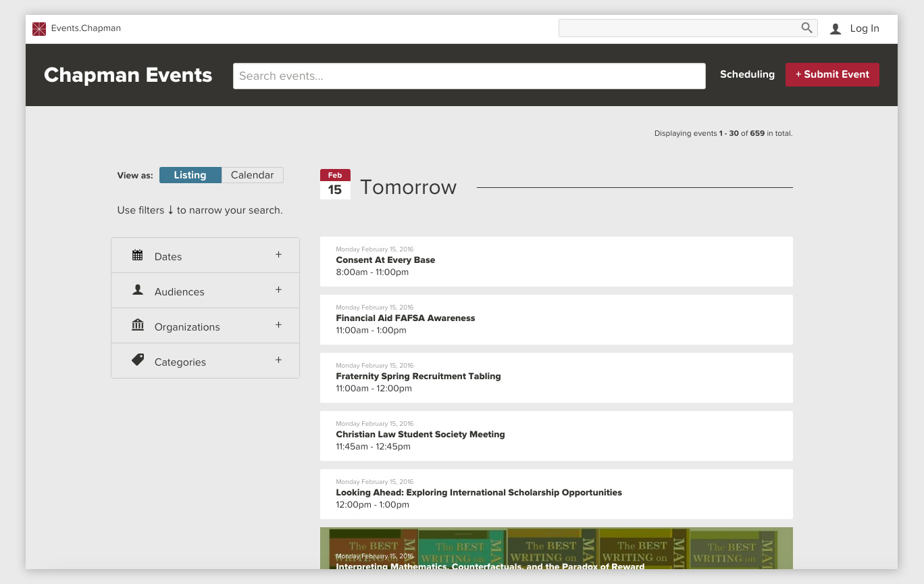924x584 pixels.
Task: Click the Feb 15 date badge
Action: [x=335, y=185]
